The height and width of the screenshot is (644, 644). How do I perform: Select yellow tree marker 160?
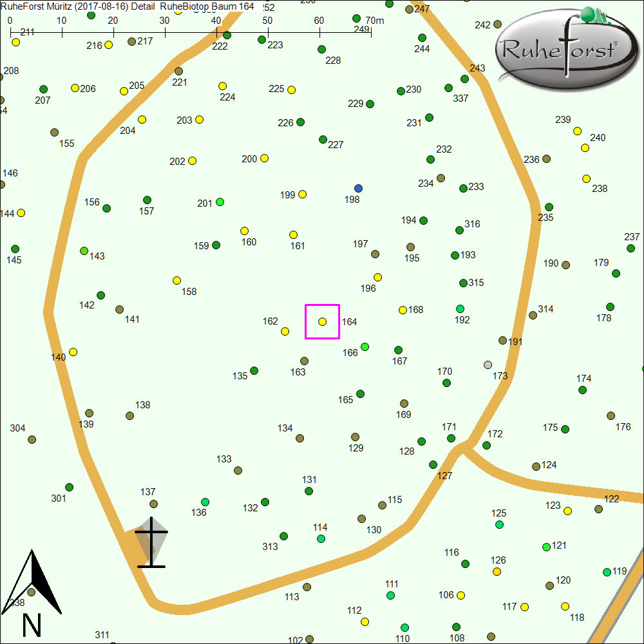[245, 231]
